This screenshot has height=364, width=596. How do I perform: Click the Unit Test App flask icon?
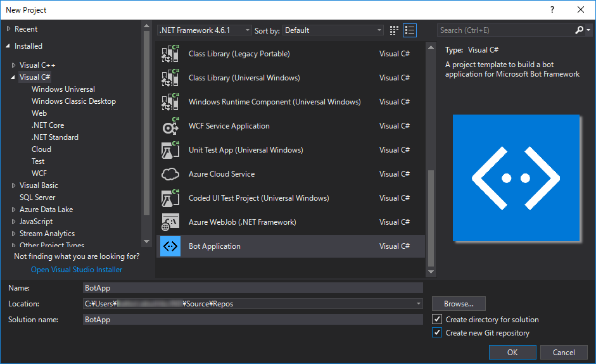coord(170,149)
